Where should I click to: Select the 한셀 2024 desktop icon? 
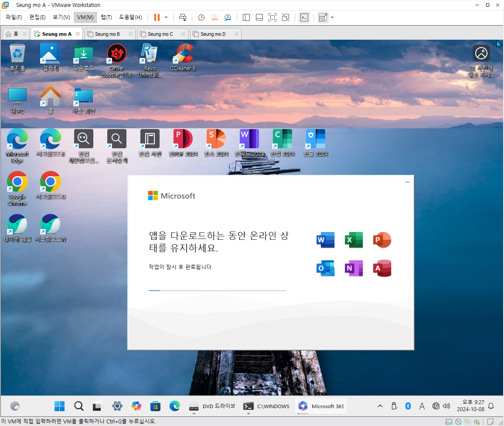pos(282,143)
